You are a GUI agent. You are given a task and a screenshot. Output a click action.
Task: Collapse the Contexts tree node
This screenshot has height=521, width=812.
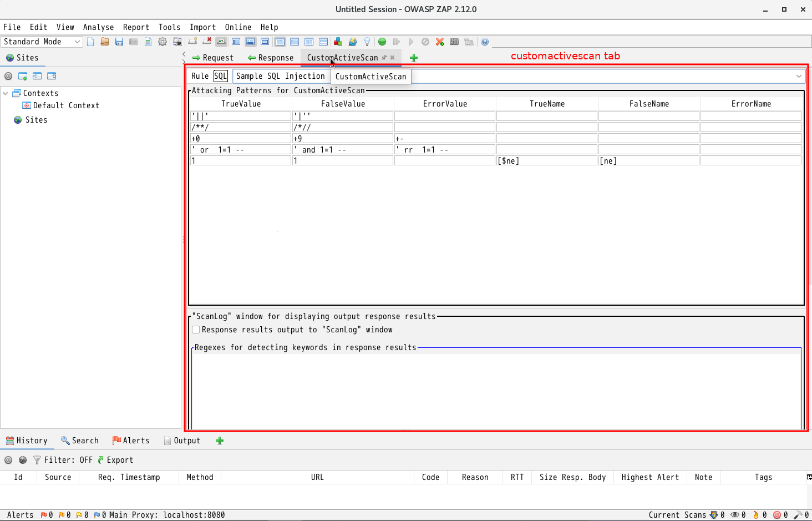coord(6,93)
